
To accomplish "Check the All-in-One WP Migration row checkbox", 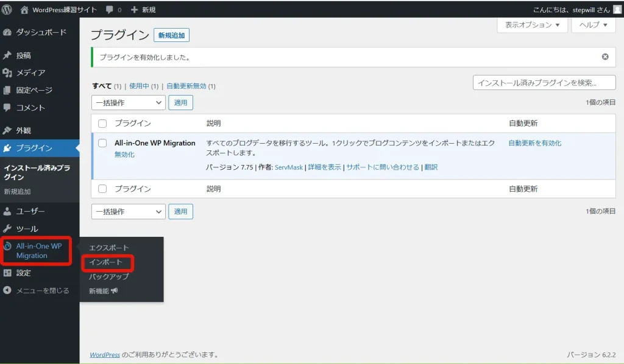I will (102, 143).
